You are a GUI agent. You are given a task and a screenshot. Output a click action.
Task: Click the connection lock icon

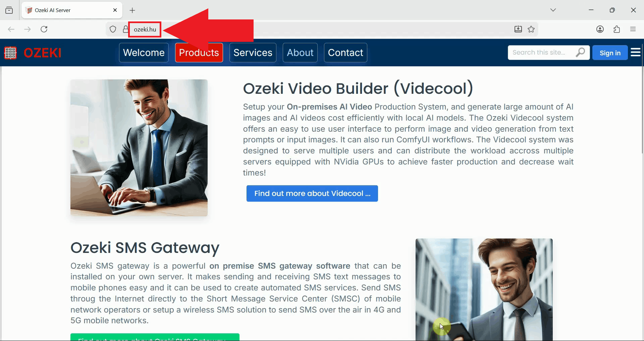click(x=125, y=29)
